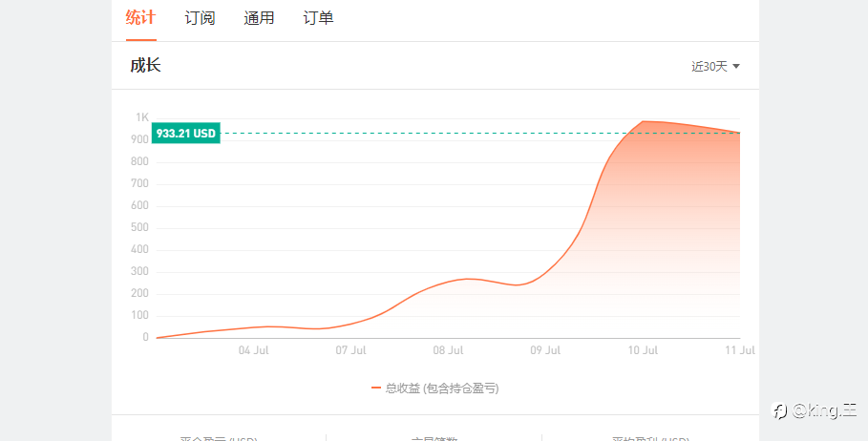Viewport: 868px width, 441px height.
Task: Click the 933.21 USD value label
Action: click(186, 134)
